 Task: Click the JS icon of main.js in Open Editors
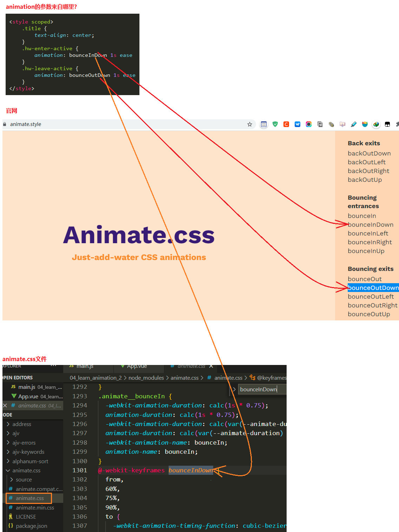(13, 387)
